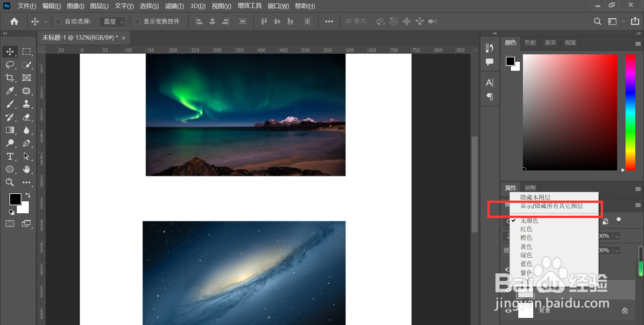This screenshot has height=325, width=644.
Task: Select the Blur tool
Action: (26, 130)
